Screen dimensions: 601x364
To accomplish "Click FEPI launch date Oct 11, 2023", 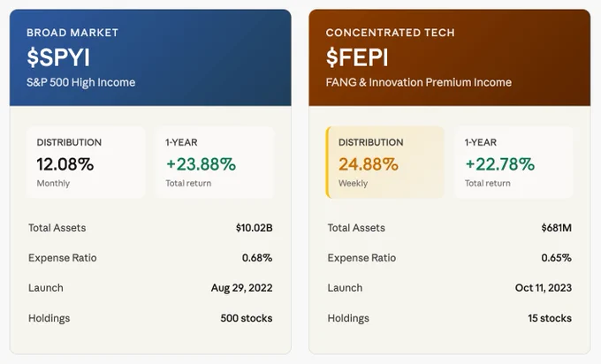I will pos(544,288).
